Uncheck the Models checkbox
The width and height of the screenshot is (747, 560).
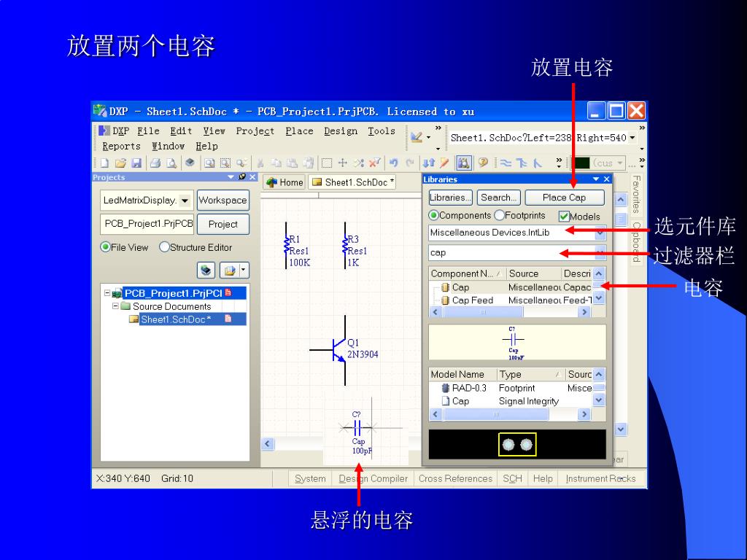[564, 216]
